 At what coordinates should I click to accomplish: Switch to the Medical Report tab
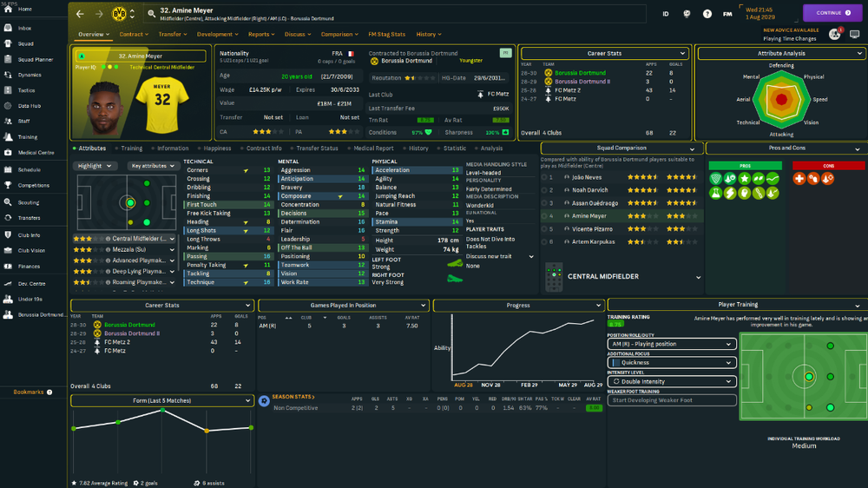[373, 148]
